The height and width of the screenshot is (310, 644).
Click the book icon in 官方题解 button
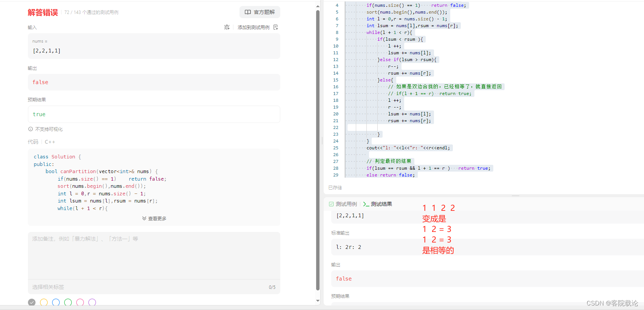pyautogui.click(x=248, y=12)
